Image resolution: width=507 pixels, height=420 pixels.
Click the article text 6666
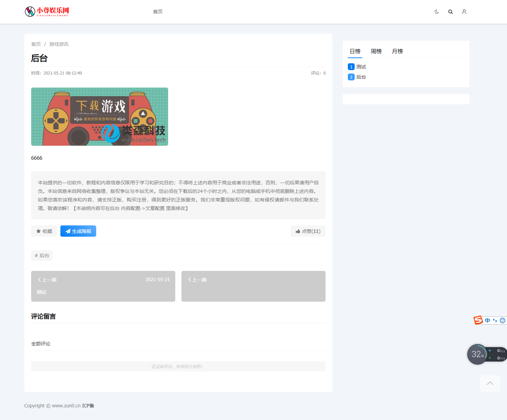click(x=37, y=158)
